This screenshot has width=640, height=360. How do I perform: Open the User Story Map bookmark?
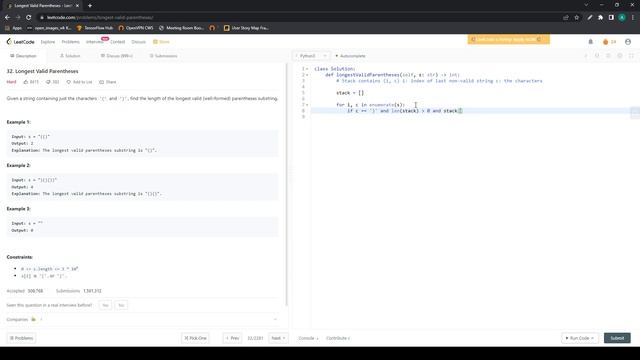pos(246,28)
